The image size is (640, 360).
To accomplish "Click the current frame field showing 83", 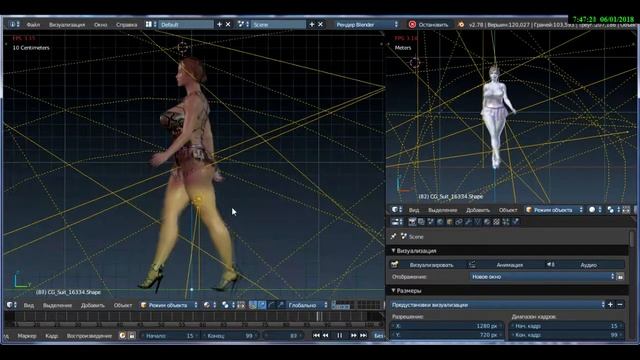I will coord(283,336).
